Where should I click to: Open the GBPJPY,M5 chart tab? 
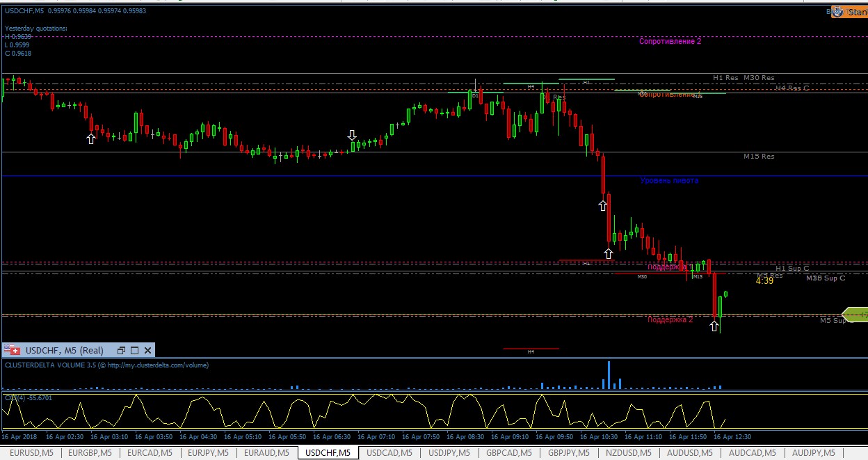click(x=570, y=453)
